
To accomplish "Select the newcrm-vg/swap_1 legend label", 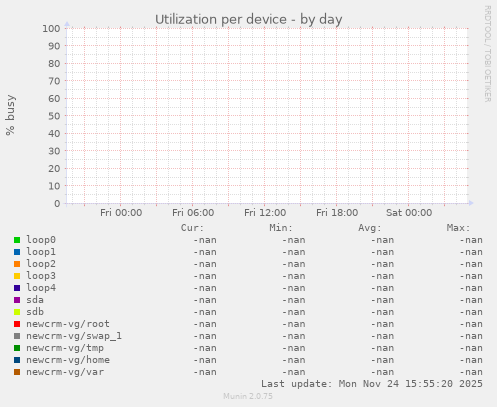I will click(74, 336).
